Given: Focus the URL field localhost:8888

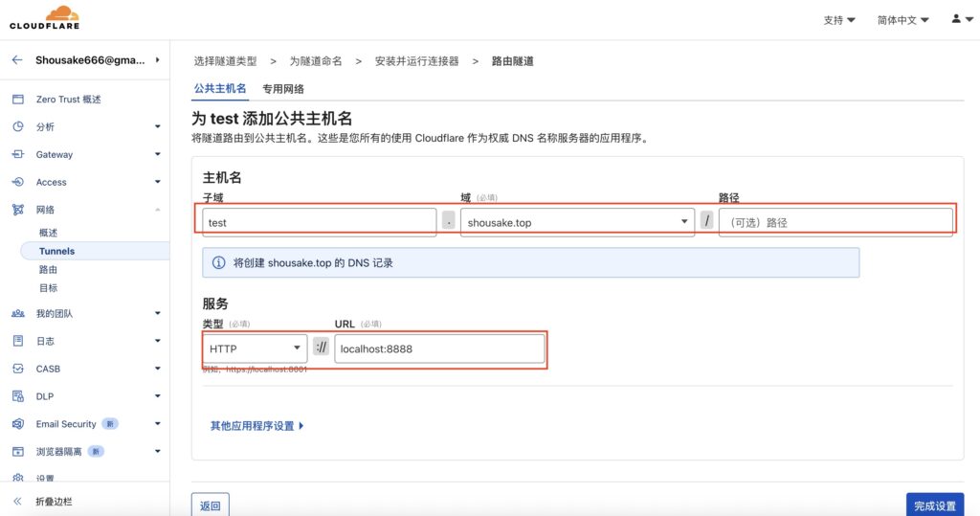Looking at the screenshot, I should point(439,348).
